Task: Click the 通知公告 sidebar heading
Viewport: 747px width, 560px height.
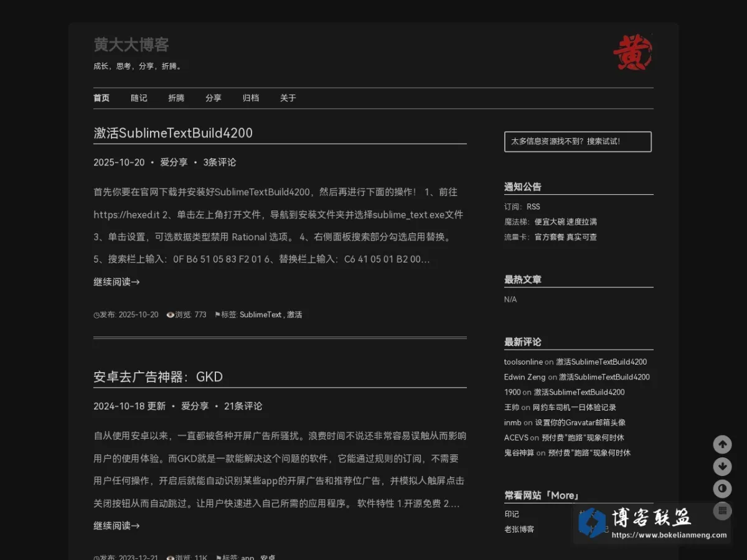Action: (523, 187)
